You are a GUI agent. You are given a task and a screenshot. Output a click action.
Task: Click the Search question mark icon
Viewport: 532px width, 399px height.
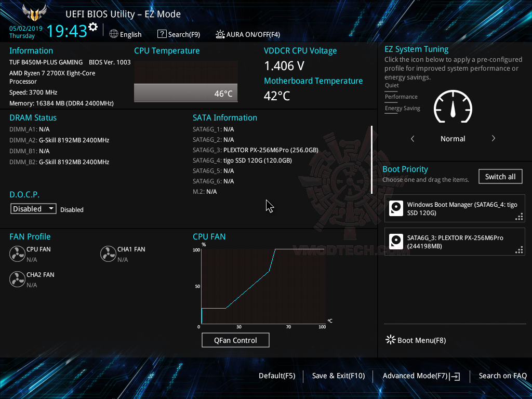pos(162,34)
